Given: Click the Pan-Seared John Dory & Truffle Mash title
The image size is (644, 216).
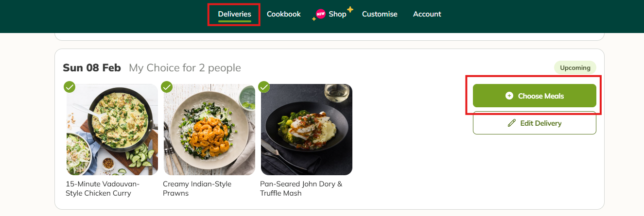Looking at the screenshot, I should (x=301, y=188).
